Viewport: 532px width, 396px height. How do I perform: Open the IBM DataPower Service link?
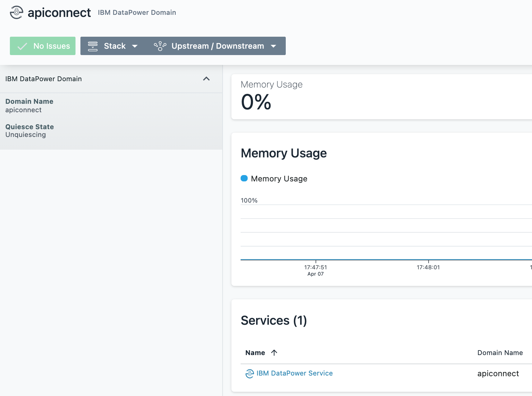(x=295, y=373)
